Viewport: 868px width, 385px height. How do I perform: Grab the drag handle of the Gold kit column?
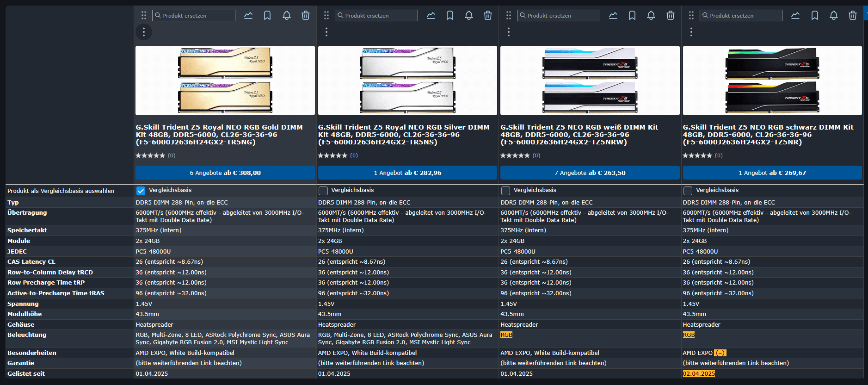(x=144, y=15)
